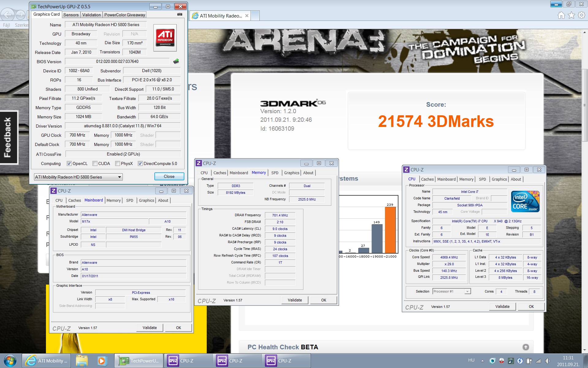Click the BIOS save chip icon in GPU-Z
This screenshot has width=588, height=368.
tap(176, 61)
